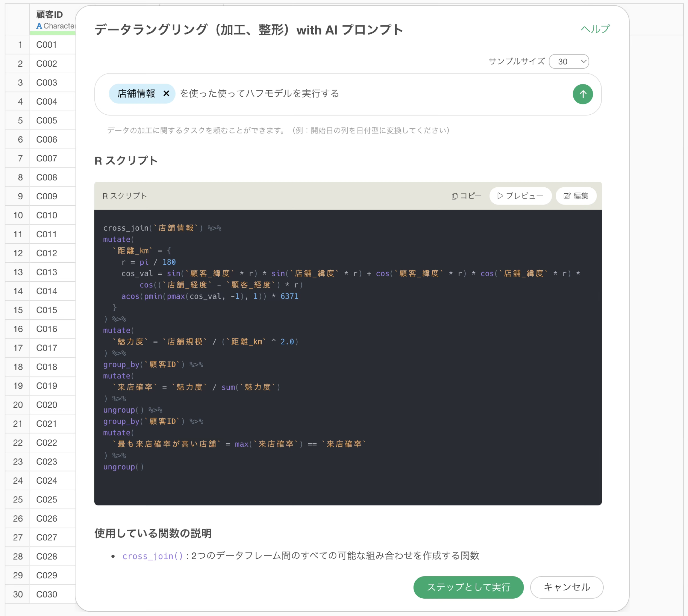Click the green send arrow button
The width and height of the screenshot is (688, 616).
[583, 94]
